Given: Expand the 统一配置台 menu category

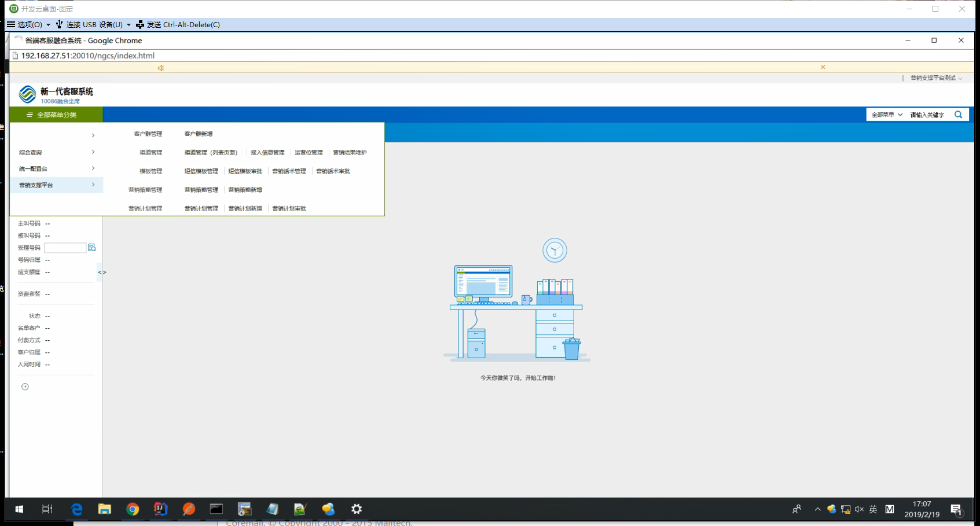Looking at the screenshot, I should [56, 168].
